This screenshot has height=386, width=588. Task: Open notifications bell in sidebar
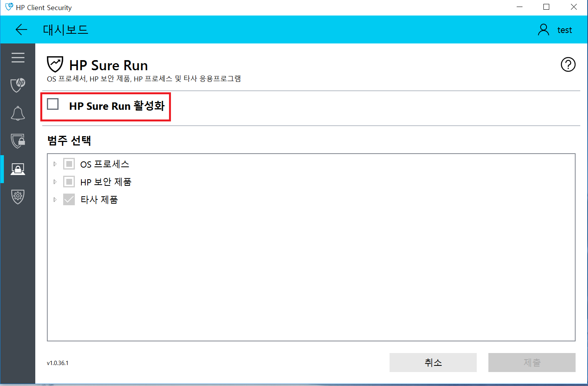[x=18, y=113]
